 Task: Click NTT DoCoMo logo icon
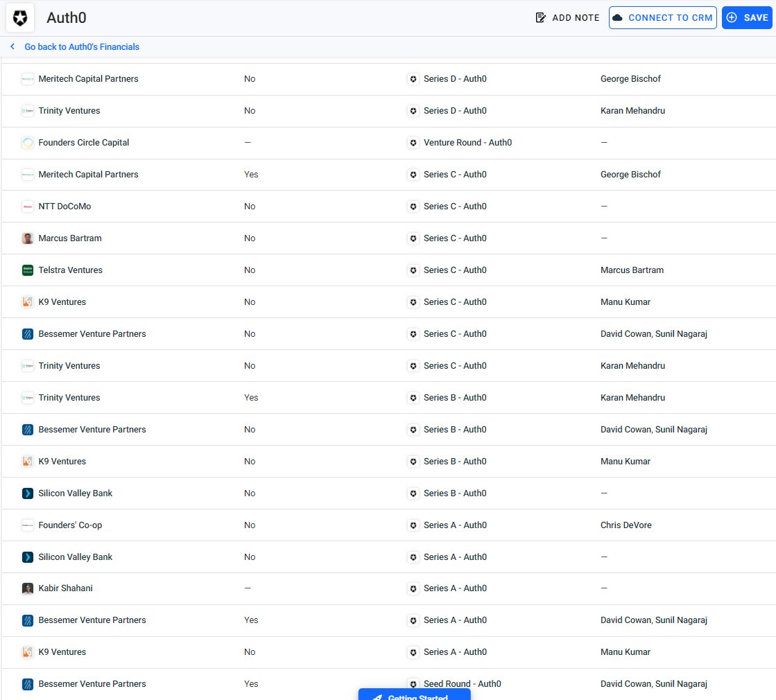28,207
